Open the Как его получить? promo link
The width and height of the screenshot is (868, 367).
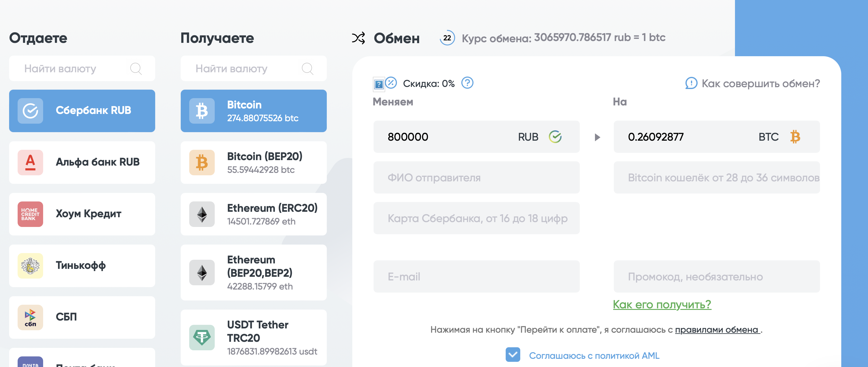coord(662,304)
